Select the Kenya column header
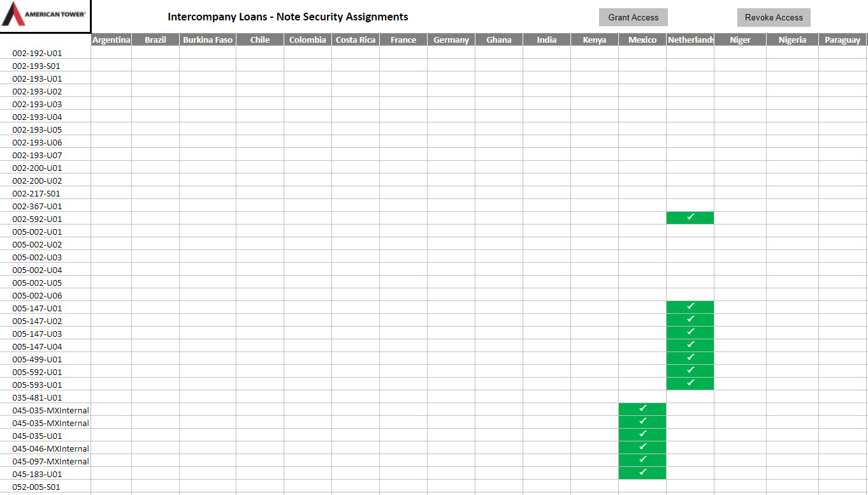 [595, 40]
